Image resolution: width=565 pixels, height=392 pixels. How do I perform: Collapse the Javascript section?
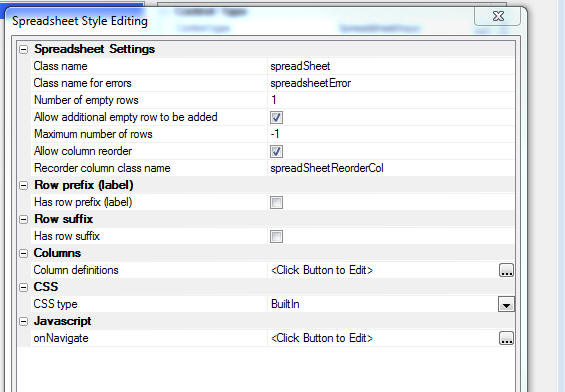(x=23, y=321)
